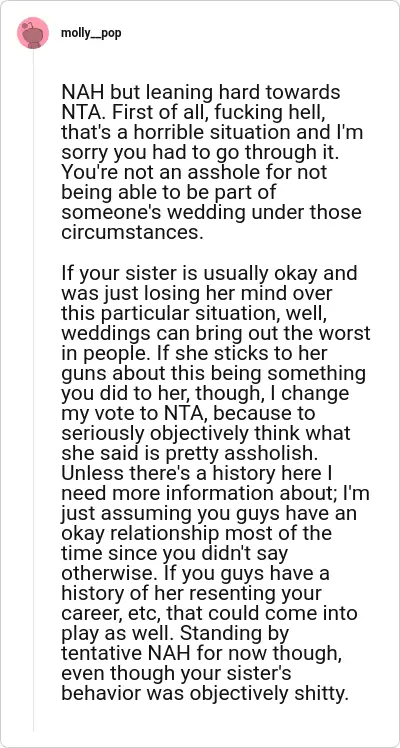Select the line "need more information about; I'm"
The width and height of the screenshot is (400, 748).
point(215,494)
